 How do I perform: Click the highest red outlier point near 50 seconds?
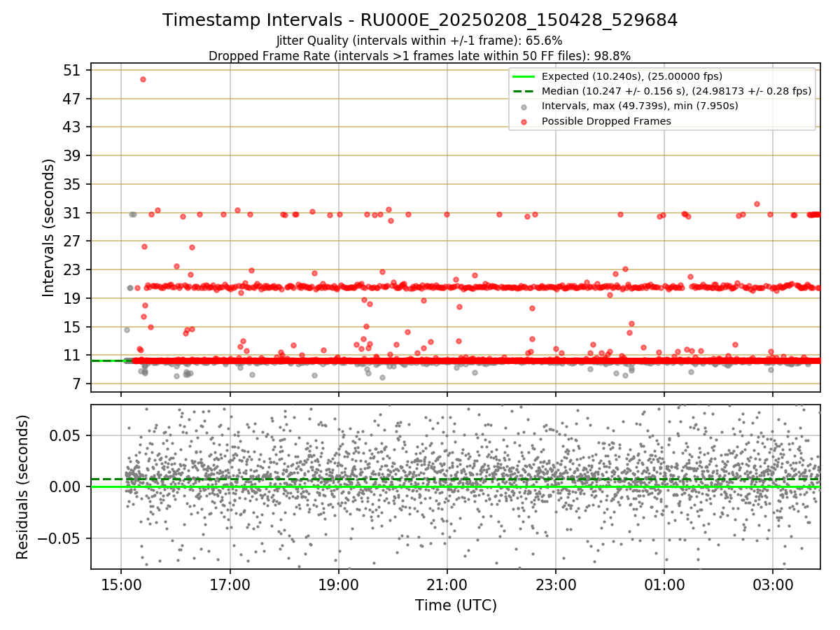tap(143, 79)
